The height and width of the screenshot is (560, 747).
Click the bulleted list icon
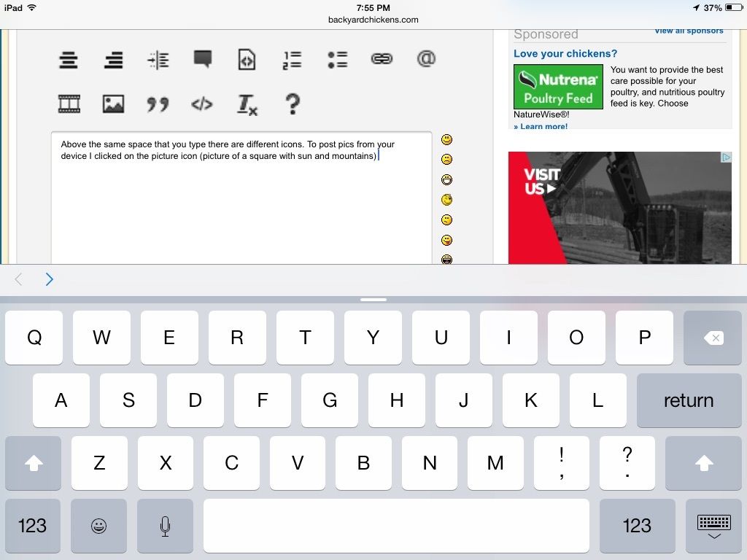pyautogui.click(x=337, y=60)
